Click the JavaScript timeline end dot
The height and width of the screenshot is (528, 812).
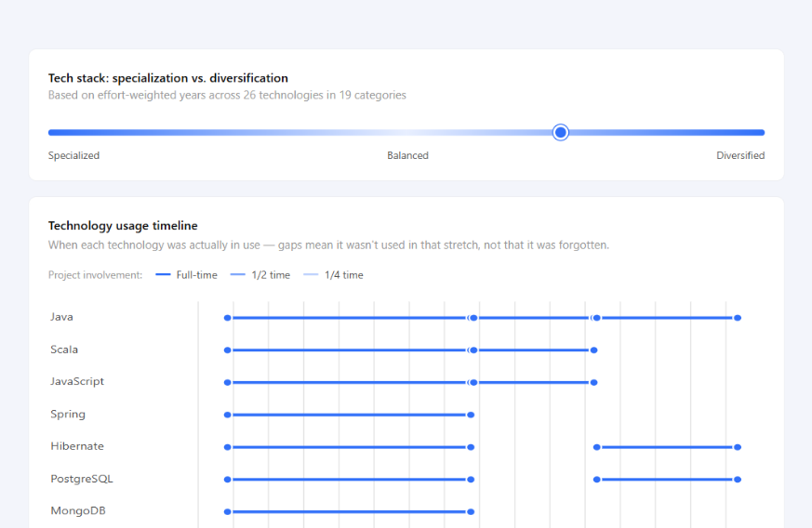(594, 383)
